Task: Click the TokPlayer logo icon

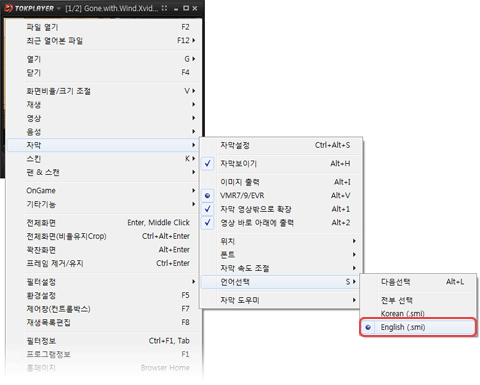Action: pos(9,8)
